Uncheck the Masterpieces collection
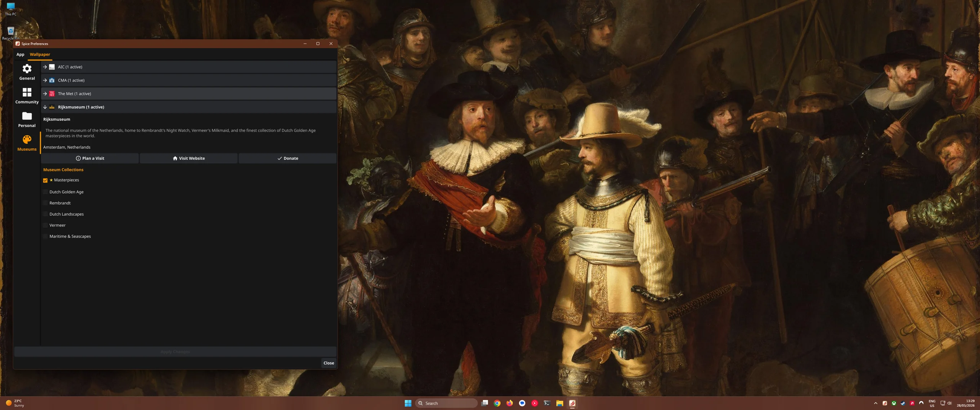This screenshot has width=980, height=410. pyautogui.click(x=45, y=180)
